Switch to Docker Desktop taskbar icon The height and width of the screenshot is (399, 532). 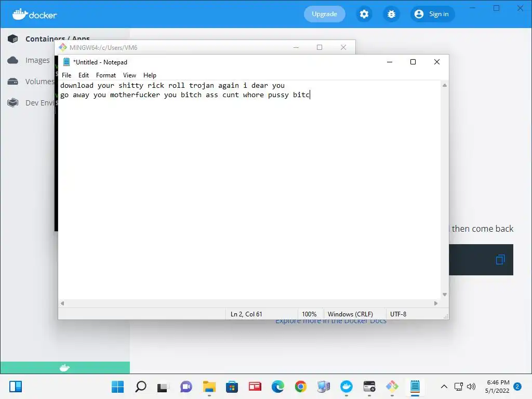click(x=347, y=387)
